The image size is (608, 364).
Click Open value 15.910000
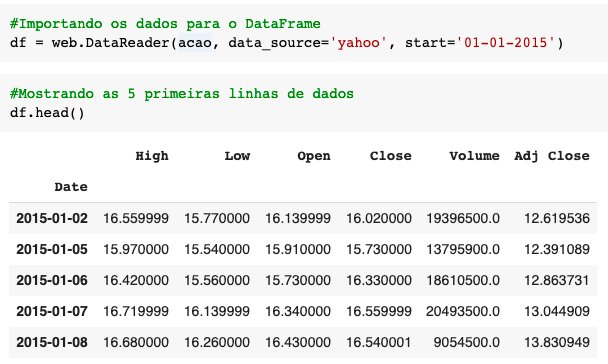tap(298, 249)
